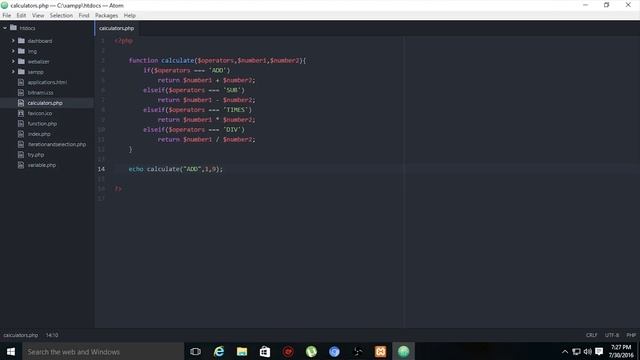Switch to the Atom taskbar icon
Screen dimensions: 640x360
(403, 351)
